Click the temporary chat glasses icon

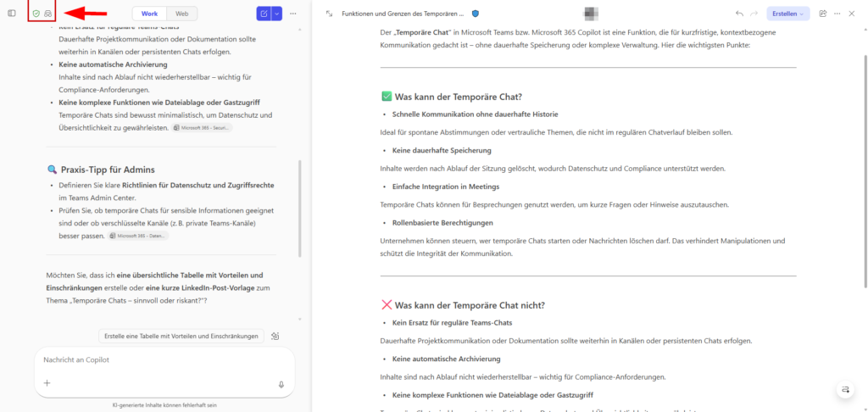tap(48, 14)
